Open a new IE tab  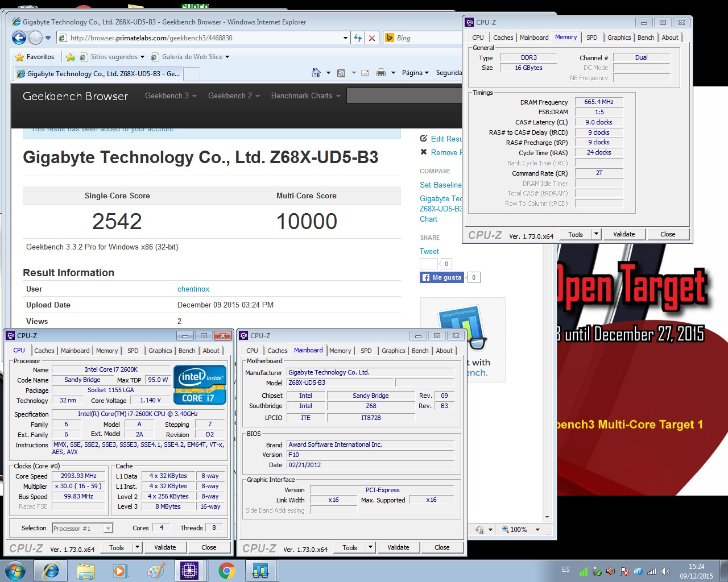pyautogui.click(x=192, y=74)
